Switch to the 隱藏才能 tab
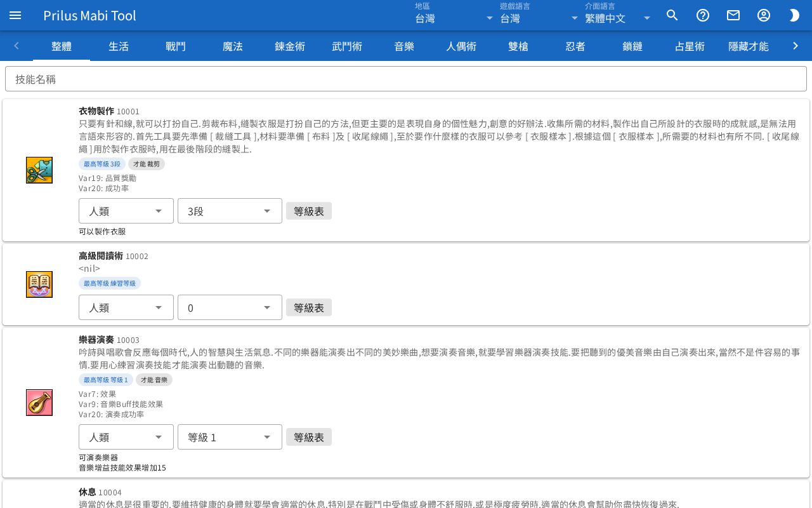Viewport: 812px width, 508px height. (749, 46)
